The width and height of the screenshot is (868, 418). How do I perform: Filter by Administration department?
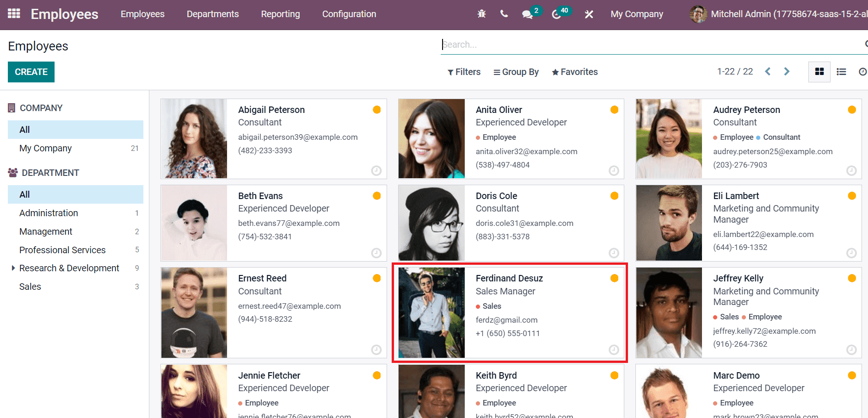[x=75, y=213]
